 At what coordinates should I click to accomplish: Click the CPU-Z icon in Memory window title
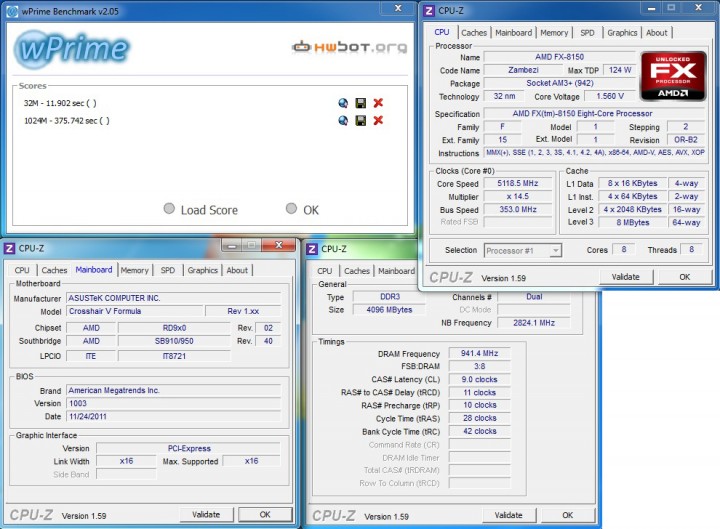coord(312,249)
